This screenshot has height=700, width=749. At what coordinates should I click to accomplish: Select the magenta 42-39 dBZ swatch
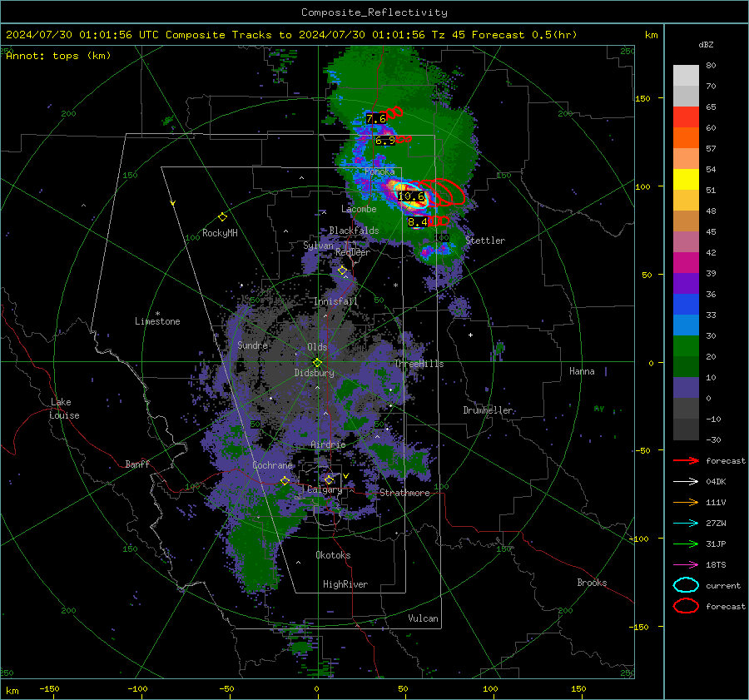(x=686, y=263)
